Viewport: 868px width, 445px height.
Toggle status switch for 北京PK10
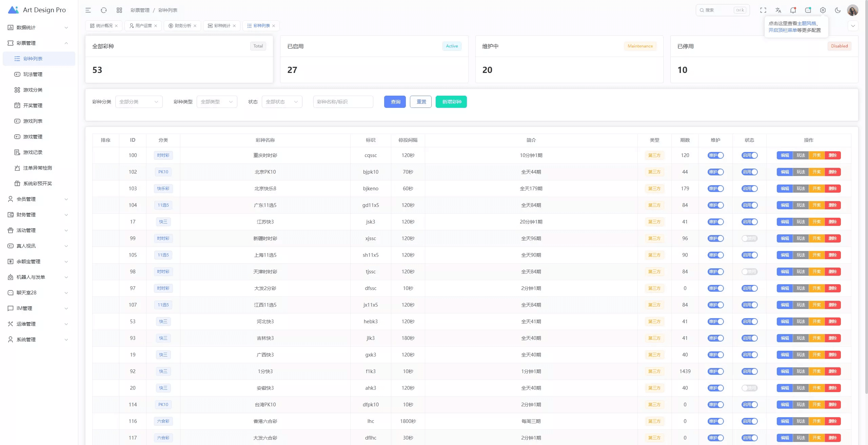coord(749,172)
